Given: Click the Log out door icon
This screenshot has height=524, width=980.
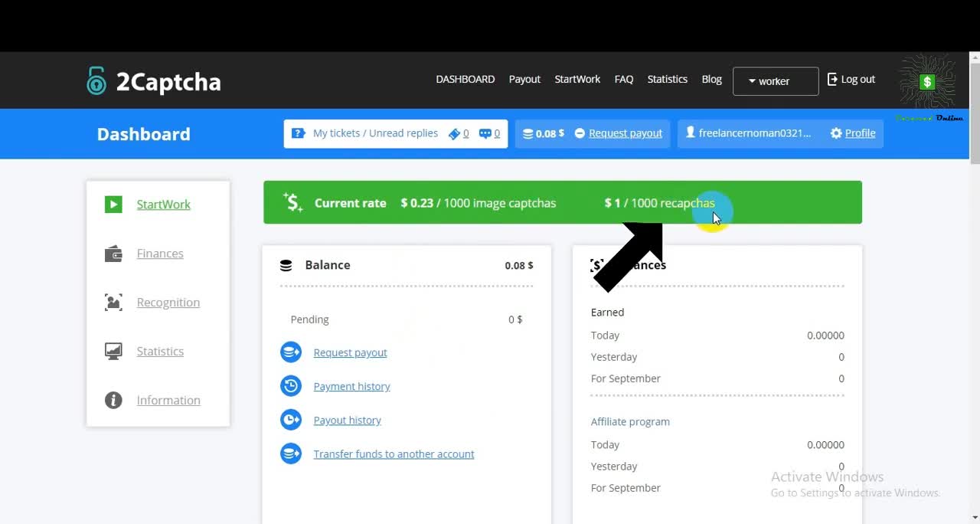Looking at the screenshot, I should click(832, 79).
